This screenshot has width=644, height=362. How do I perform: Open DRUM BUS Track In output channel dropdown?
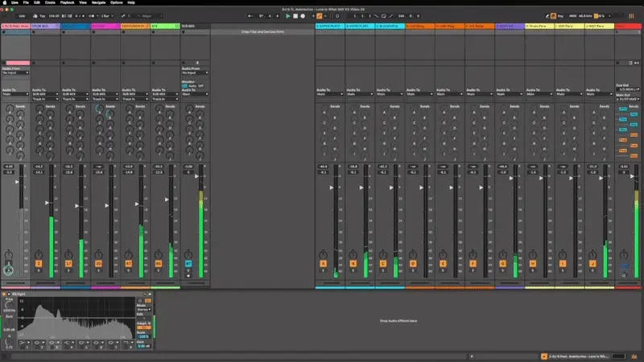click(46, 99)
